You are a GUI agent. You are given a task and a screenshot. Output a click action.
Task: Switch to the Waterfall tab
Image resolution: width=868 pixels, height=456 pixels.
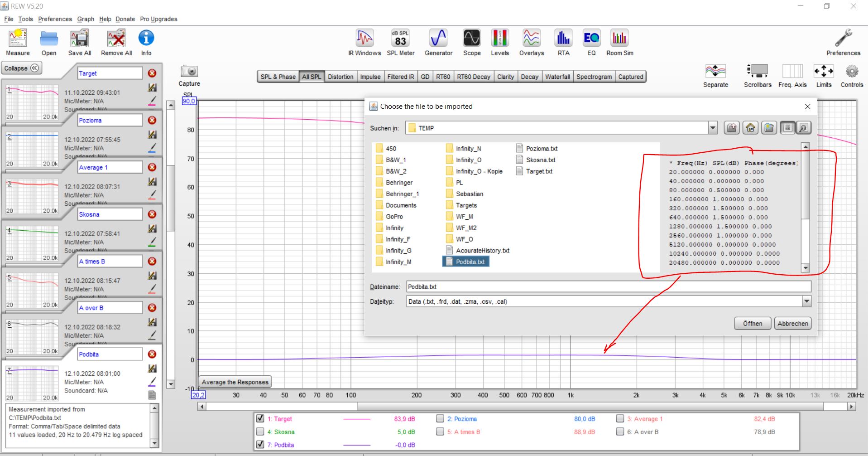click(557, 77)
